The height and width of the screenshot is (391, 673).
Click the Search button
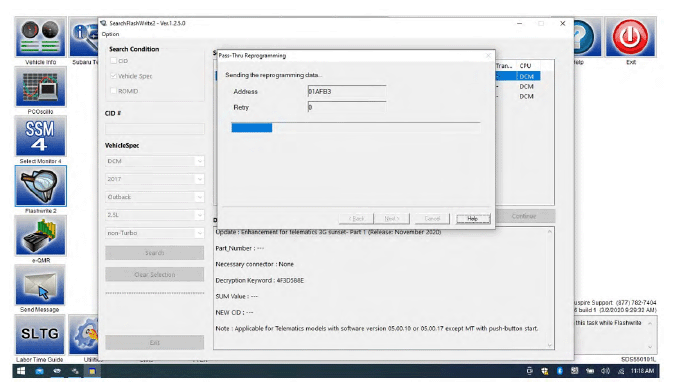tap(155, 253)
